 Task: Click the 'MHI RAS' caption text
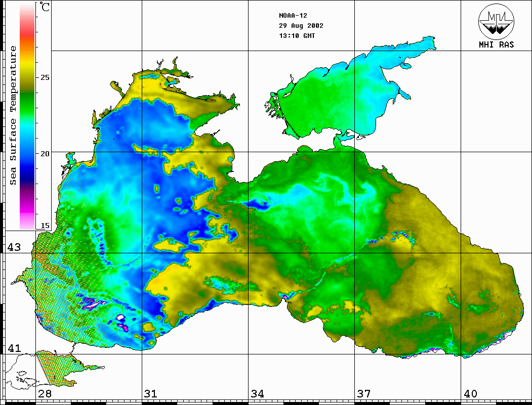(x=497, y=44)
